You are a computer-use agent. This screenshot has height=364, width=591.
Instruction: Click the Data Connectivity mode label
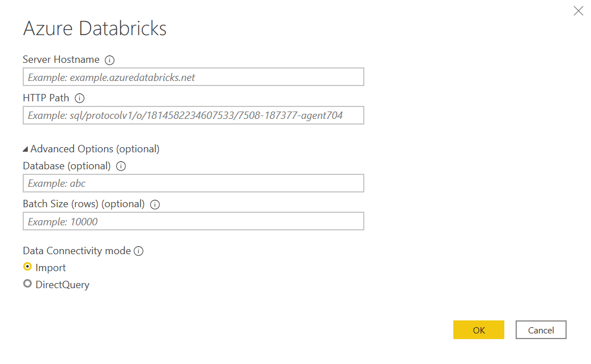pyautogui.click(x=76, y=251)
